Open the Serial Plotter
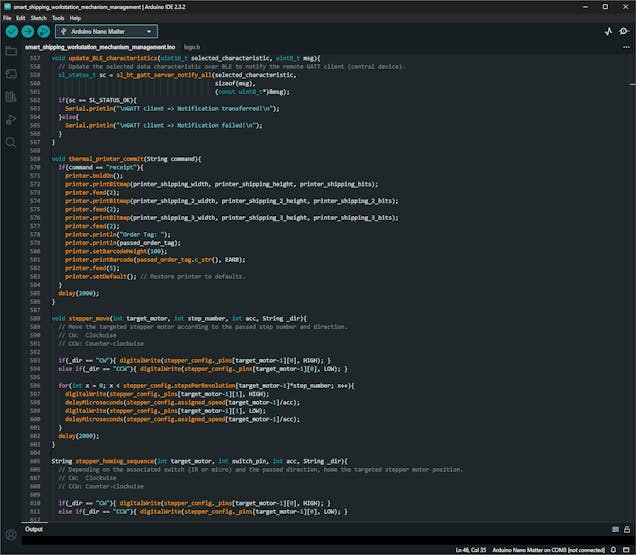 609,31
